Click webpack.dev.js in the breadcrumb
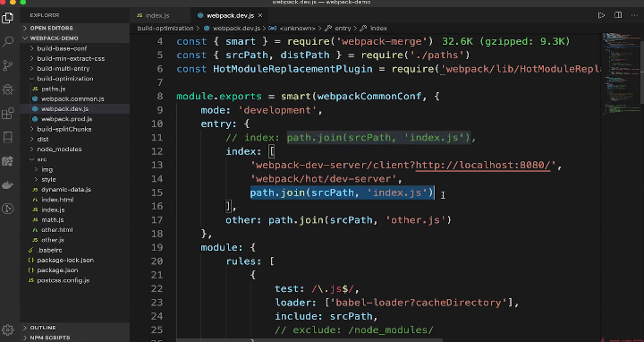 (x=236, y=29)
